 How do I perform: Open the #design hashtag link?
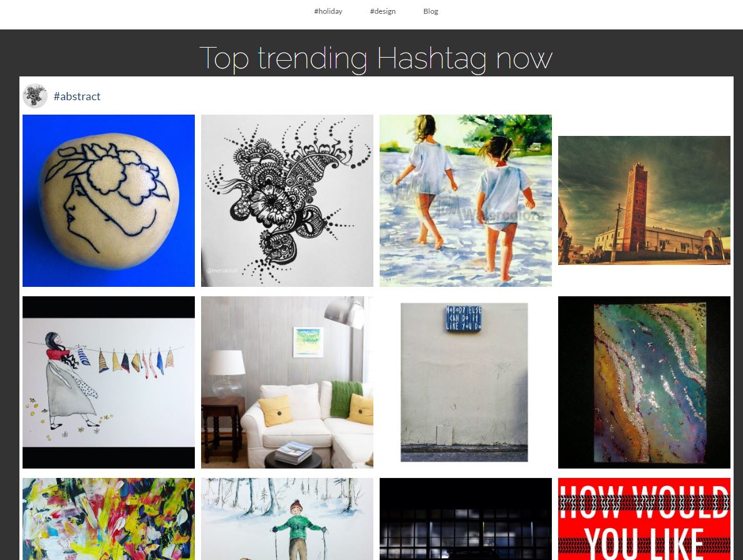382,11
